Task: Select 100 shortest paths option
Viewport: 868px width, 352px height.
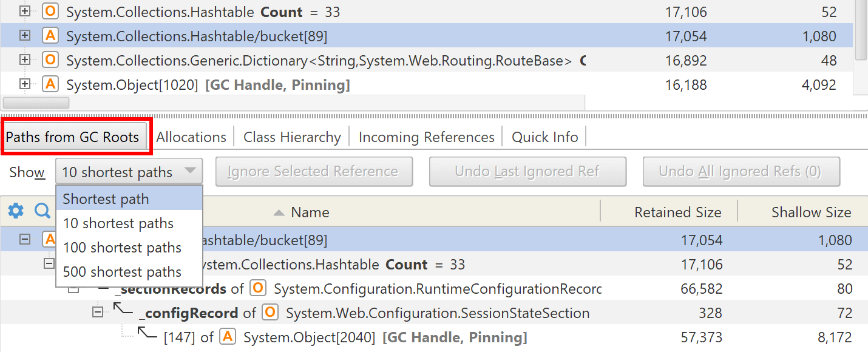Action: [x=129, y=248]
